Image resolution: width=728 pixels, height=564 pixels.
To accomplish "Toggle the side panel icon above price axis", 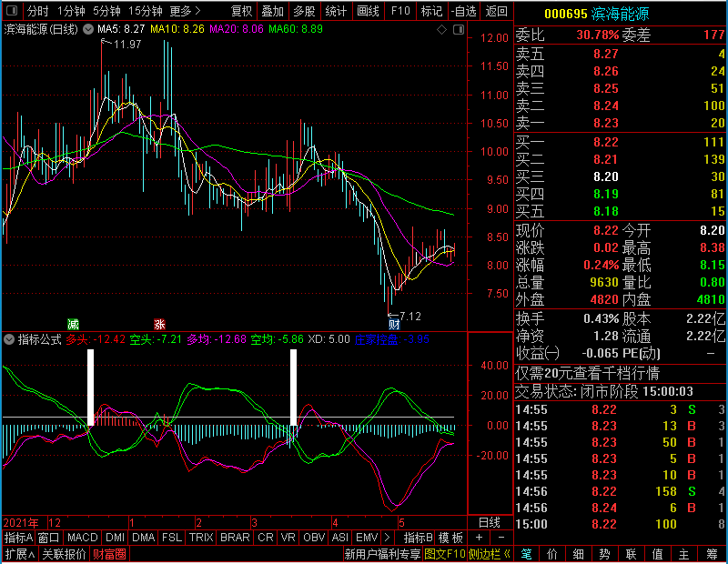I will pos(459,30).
